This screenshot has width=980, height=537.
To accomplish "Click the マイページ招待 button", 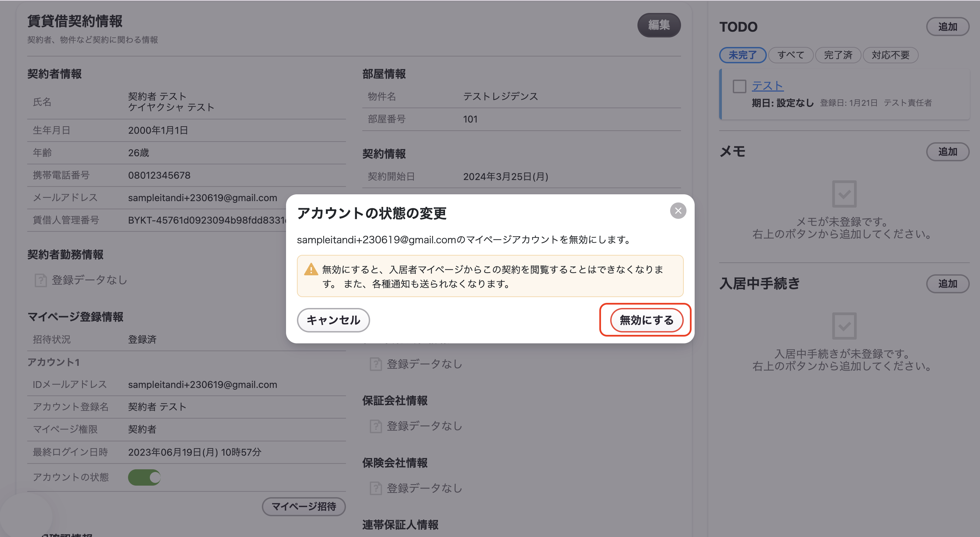I will point(304,507).
